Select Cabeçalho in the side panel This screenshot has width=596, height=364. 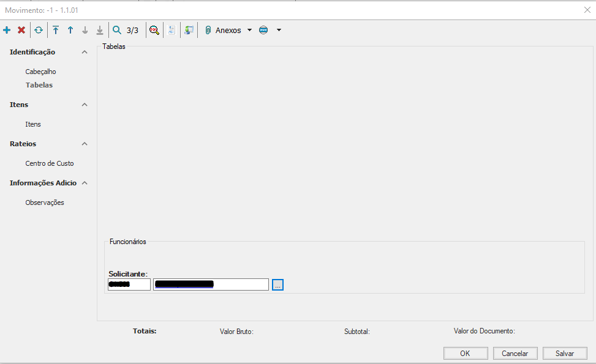click(x=40, y=72)
